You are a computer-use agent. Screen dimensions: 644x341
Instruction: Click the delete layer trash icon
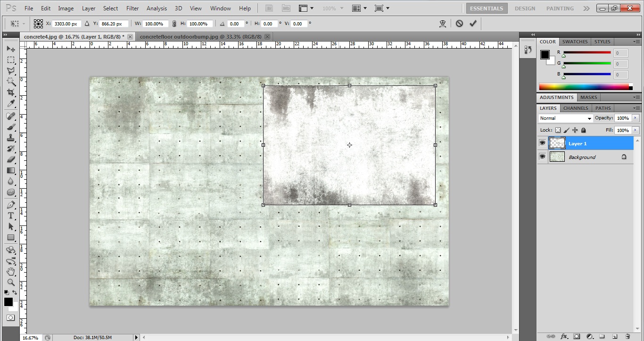627,336
